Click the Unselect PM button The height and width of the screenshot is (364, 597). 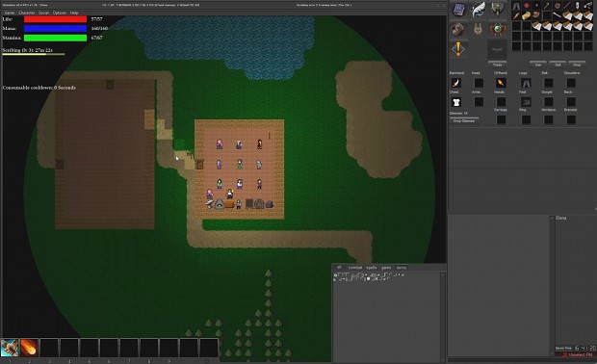point(578,355)
